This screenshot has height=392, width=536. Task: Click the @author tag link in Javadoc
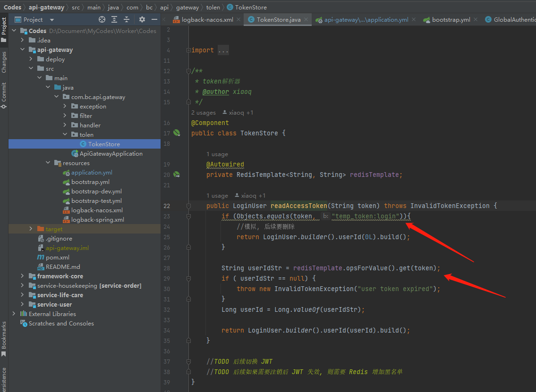point(216,92)
